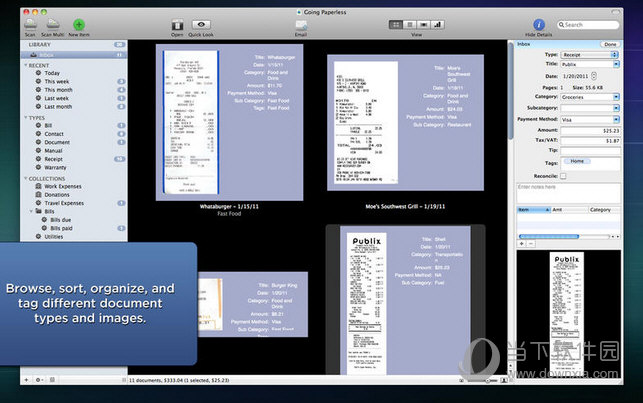Click the search field
Screen dimensions: 643x403
tap(588, 25)
